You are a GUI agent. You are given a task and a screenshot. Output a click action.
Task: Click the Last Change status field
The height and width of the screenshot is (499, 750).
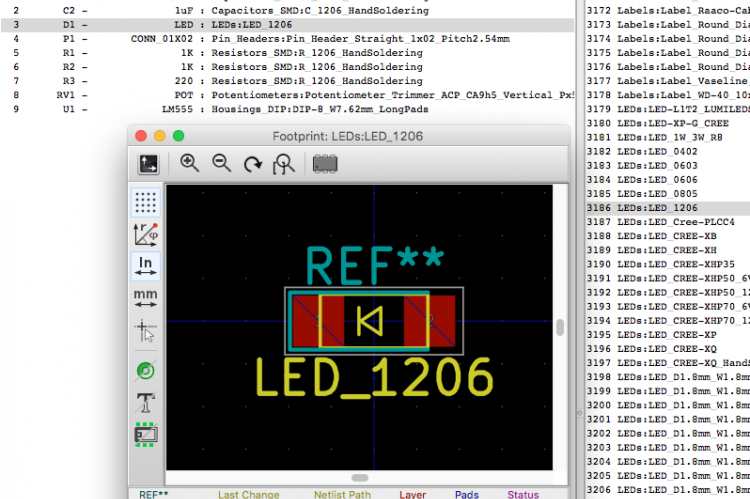pos(248,494)
